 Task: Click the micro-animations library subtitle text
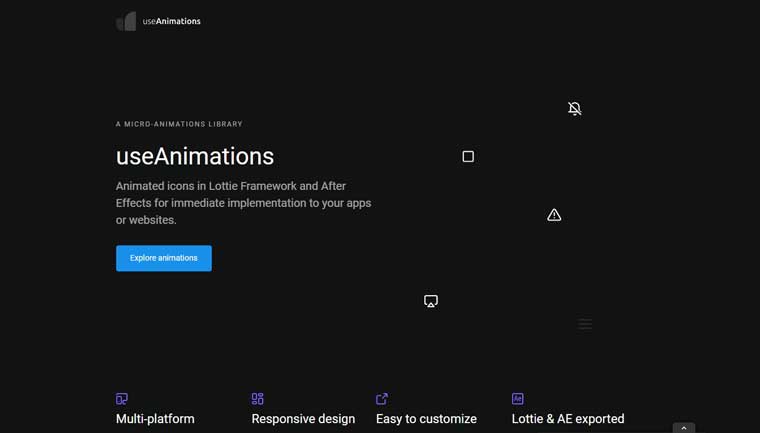click(179, 124)
